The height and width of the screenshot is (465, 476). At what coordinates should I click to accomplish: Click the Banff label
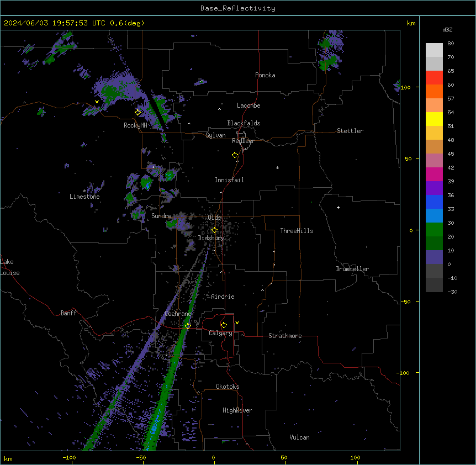coord(68,313)
